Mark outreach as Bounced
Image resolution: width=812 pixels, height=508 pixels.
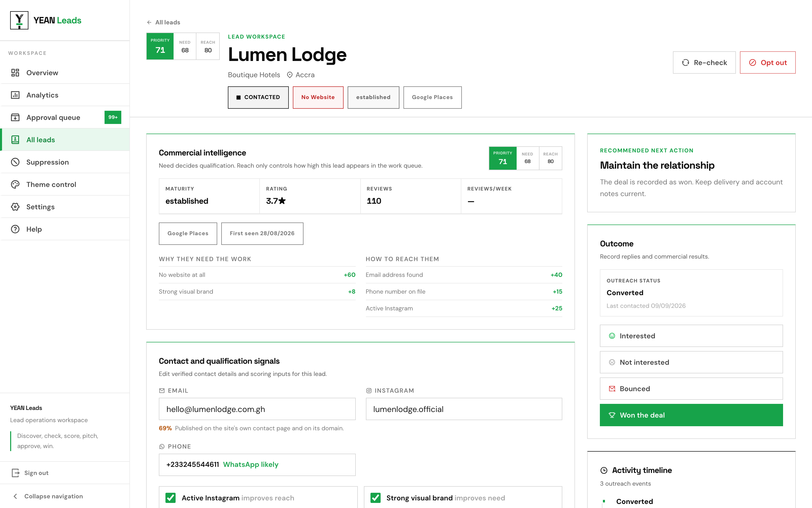pos(691,389)
